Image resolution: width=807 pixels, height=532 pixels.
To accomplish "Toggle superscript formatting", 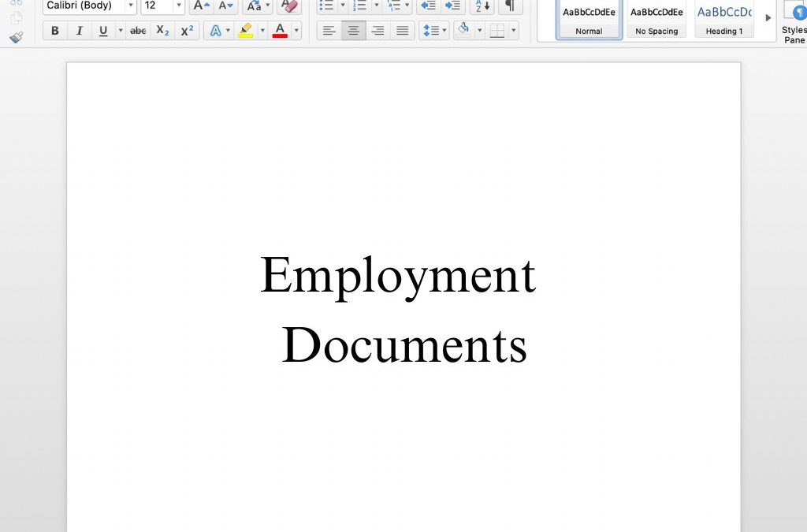I will tap(188, 31).
